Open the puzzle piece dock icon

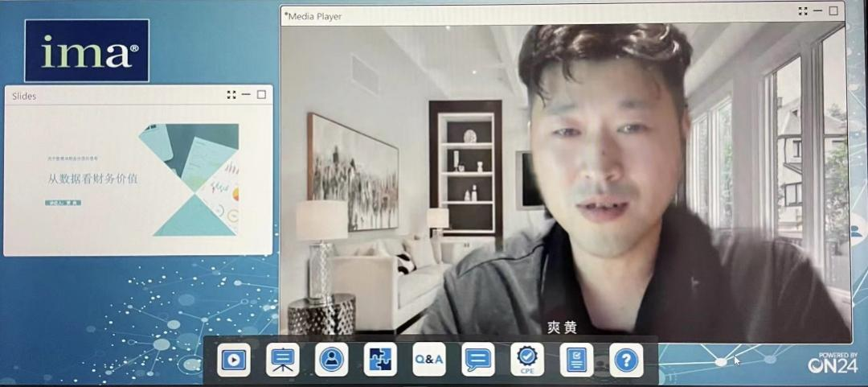(x=380, y=360)
